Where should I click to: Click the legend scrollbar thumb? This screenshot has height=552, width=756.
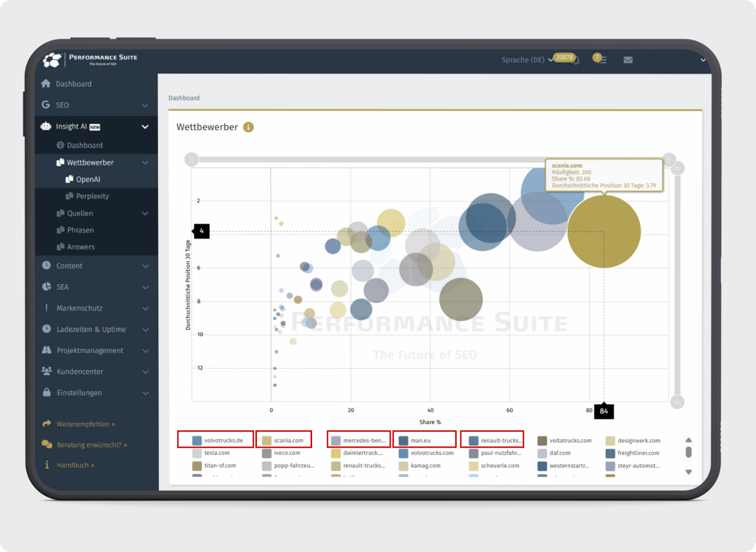tap(689, 452)
